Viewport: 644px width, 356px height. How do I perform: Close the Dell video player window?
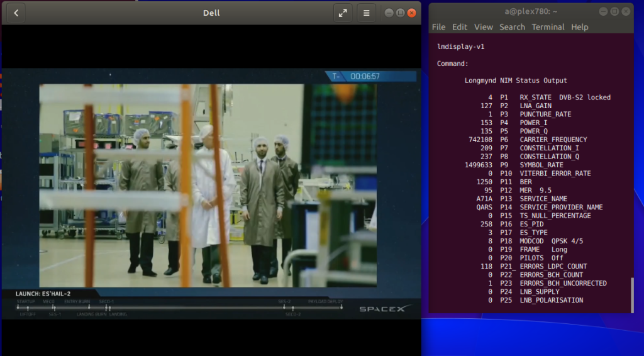(412, 13)
